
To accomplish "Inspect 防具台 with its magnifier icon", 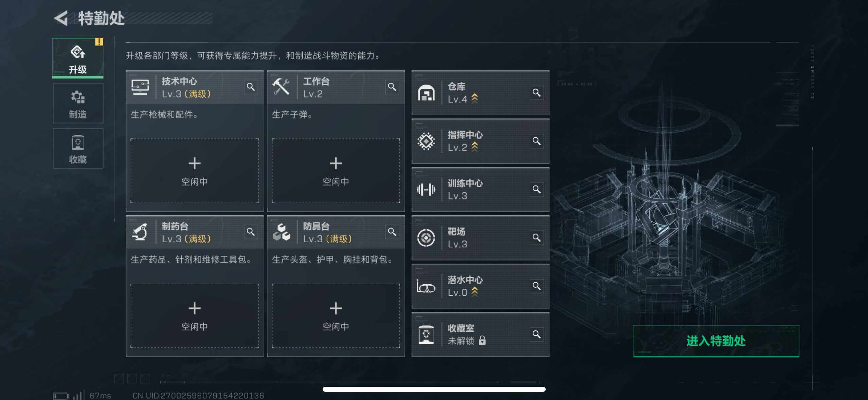I will 392,232.
